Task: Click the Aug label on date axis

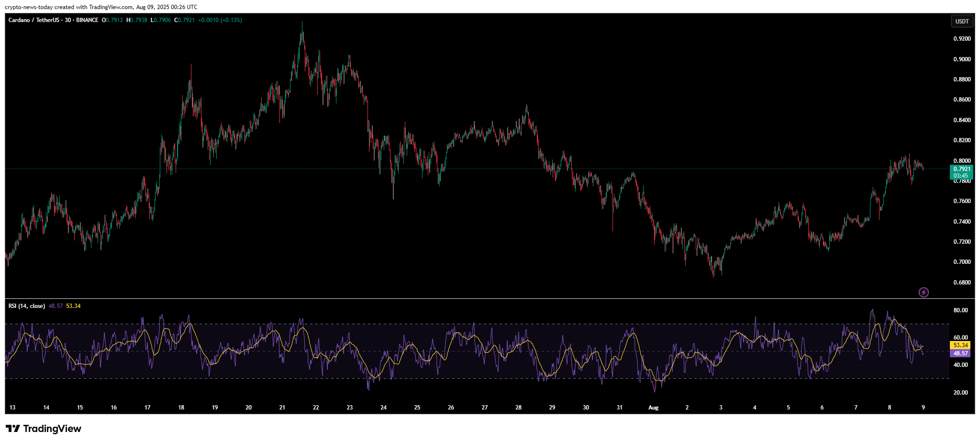Action: coord(653,408)
